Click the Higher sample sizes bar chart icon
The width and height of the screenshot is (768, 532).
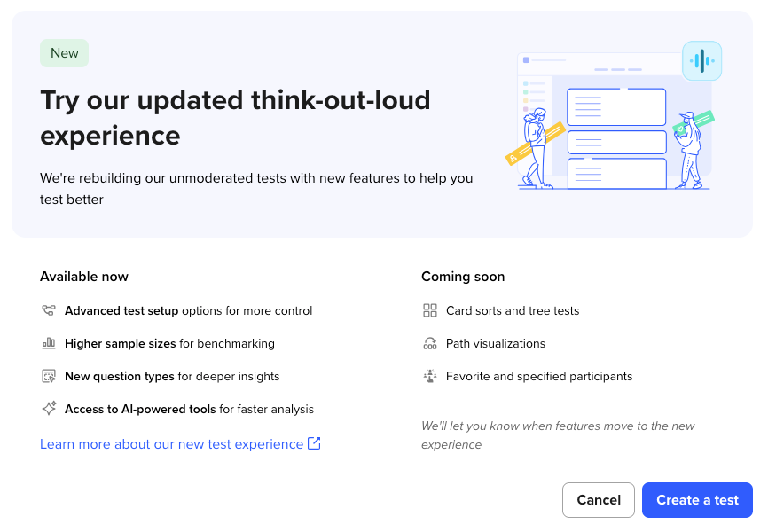tap(49, 343)
